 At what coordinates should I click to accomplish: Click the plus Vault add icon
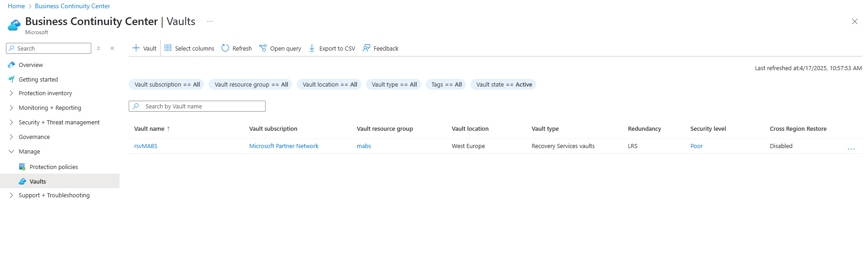point(136,48)
